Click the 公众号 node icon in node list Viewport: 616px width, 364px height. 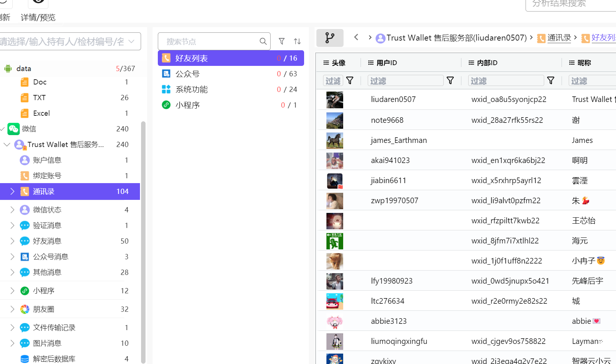(166, 74)
